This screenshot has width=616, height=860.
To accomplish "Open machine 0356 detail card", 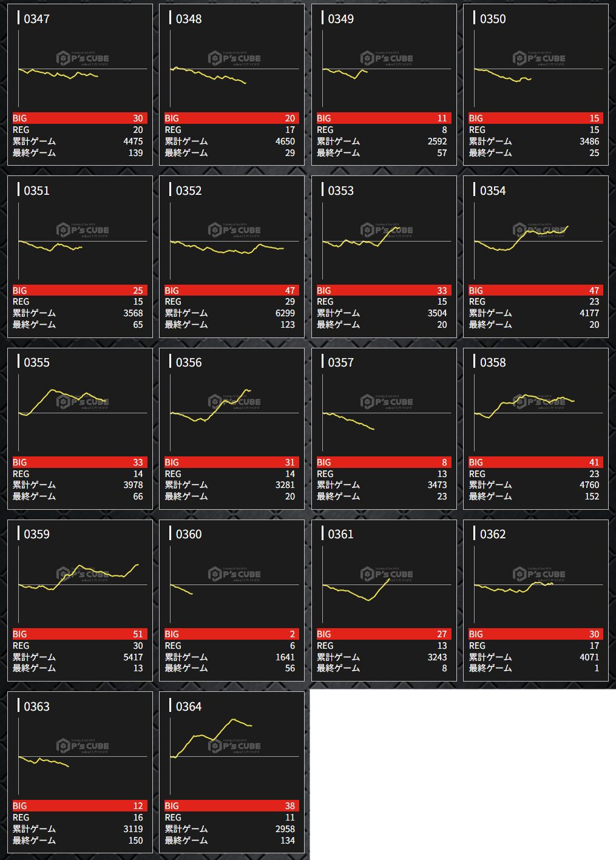I will tap(232, 428).
